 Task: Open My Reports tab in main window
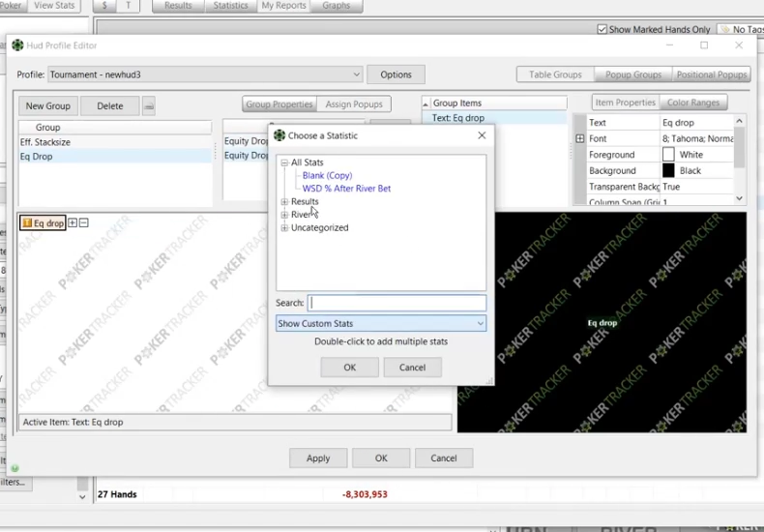[283, 6]
